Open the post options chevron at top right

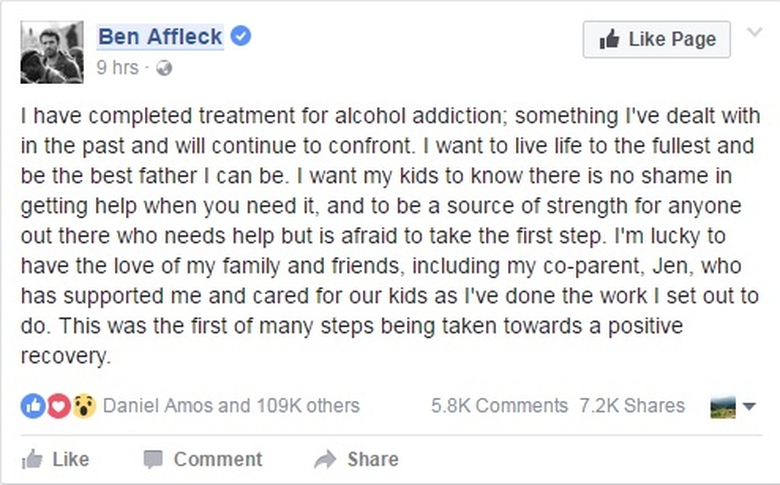point(753,39)
